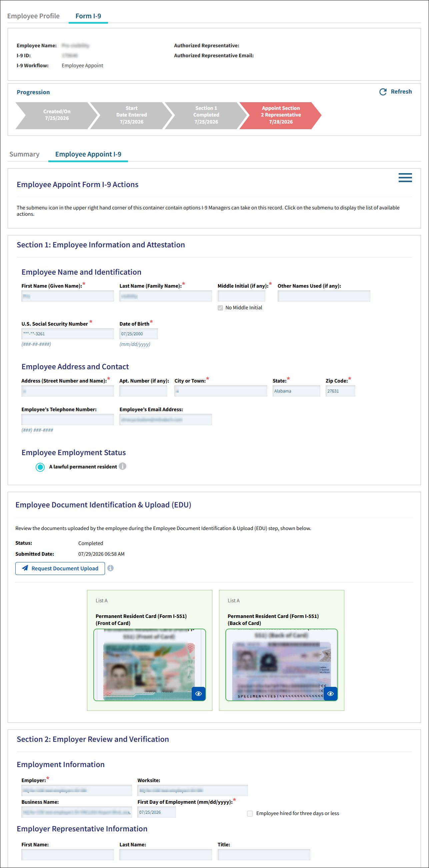
Task: Click the Status value 'Completed'
Action: [x=90, y=543]
